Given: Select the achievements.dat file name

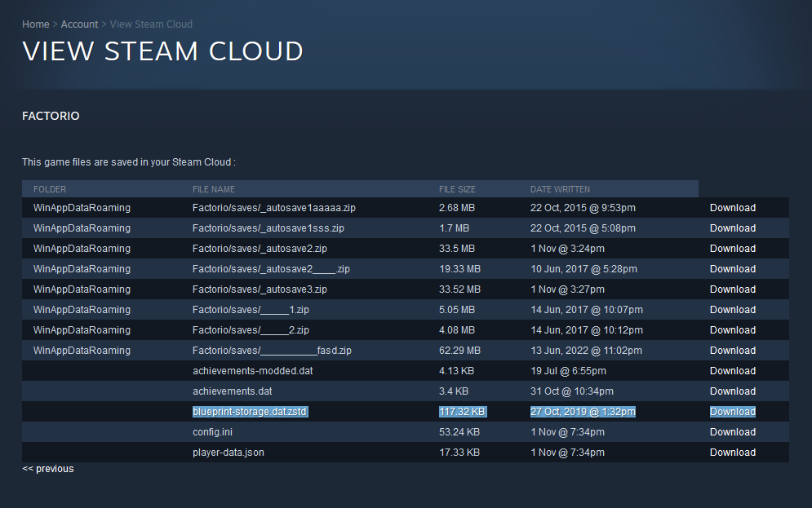Looking at the screenshot, I should (232, 391).
